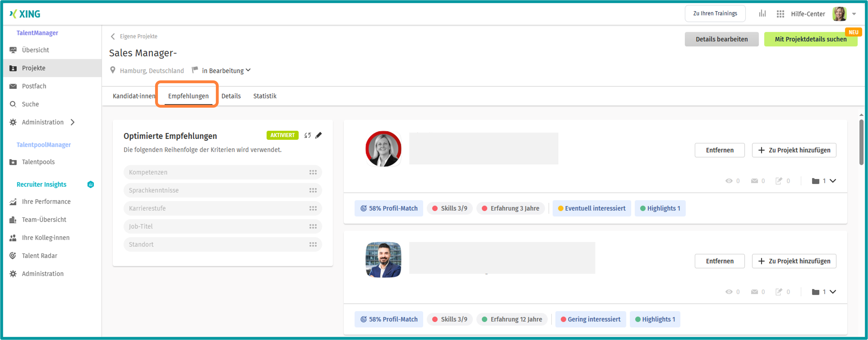Expand the sidebar Administration chevron
Image resolution: width=868 pixels, height=340 pixels.
click(x=73, y=122)
